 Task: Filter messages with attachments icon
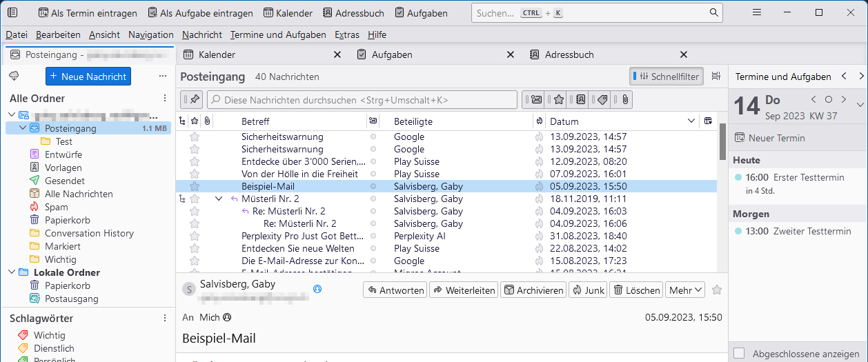point(623,100)
